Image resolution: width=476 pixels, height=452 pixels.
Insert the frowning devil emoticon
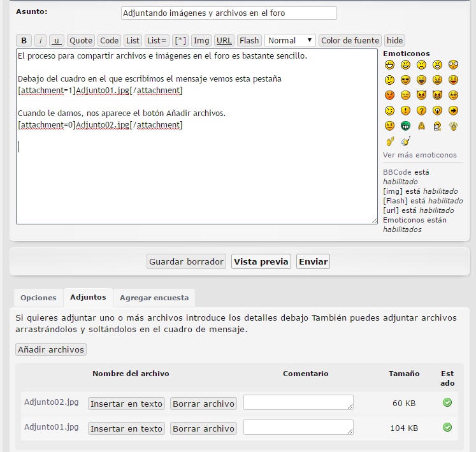tap(421, 95)
